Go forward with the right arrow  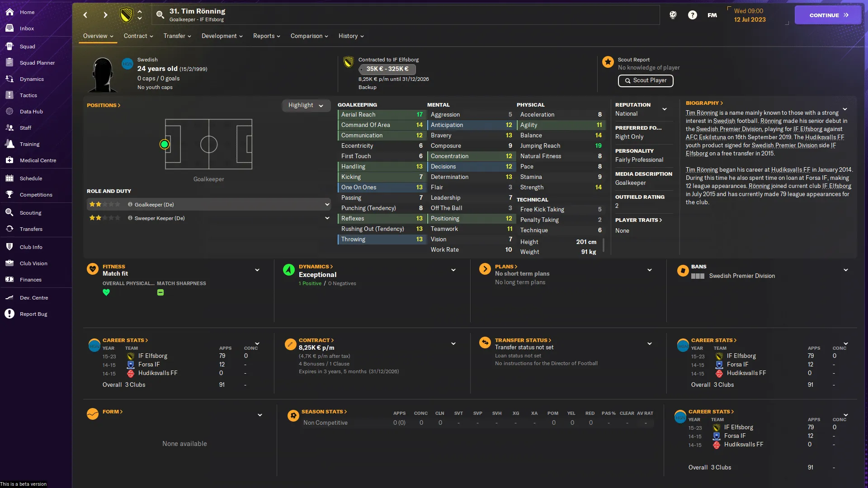point(105,15)
